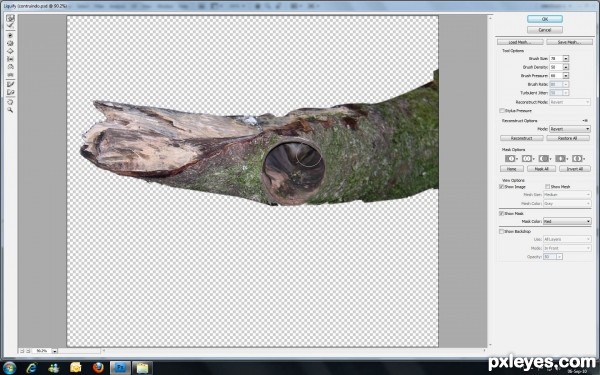
Task: Open the file explorer folder taskbar icon
Action: [x=142, y=368]
